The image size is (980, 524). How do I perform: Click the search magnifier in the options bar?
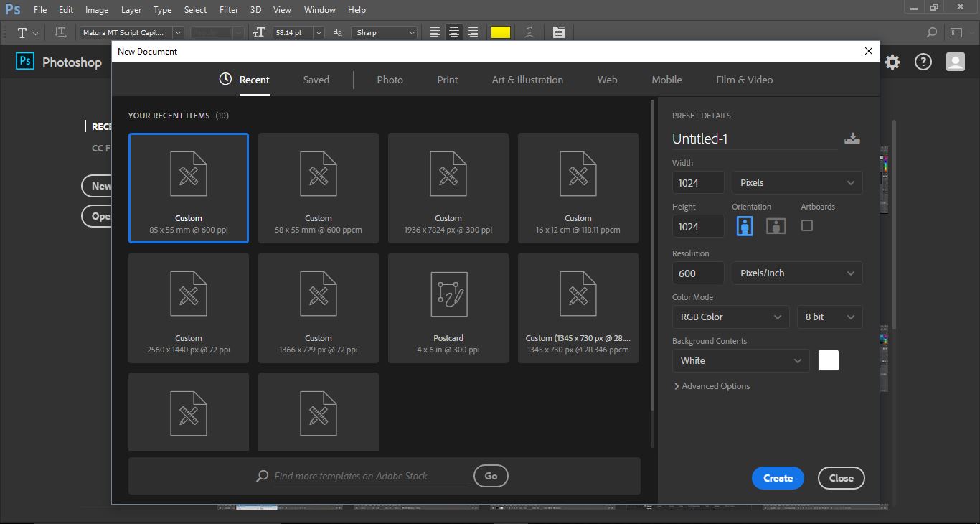tap(932, 32)
